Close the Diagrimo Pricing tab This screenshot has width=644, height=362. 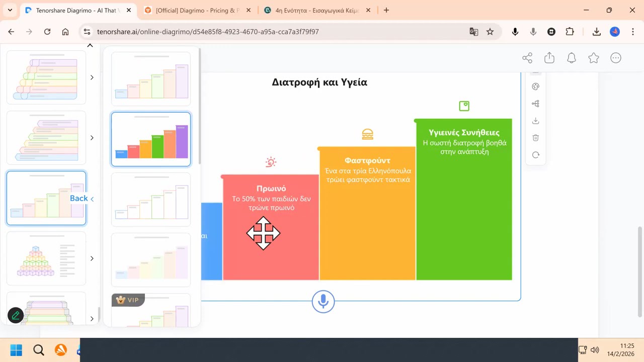(249, 10)
